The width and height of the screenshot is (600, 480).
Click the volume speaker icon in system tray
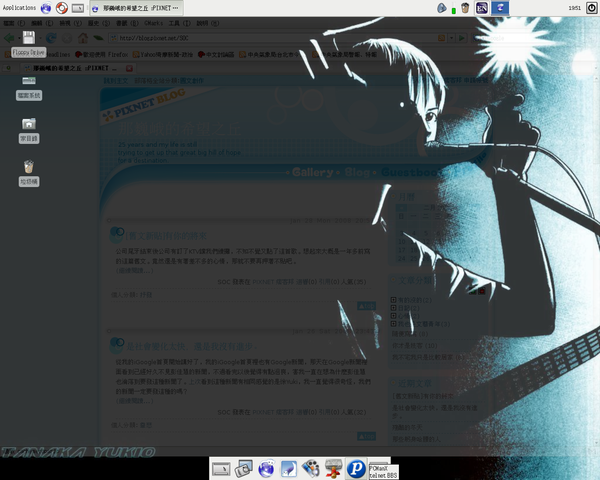click(442, 8)
